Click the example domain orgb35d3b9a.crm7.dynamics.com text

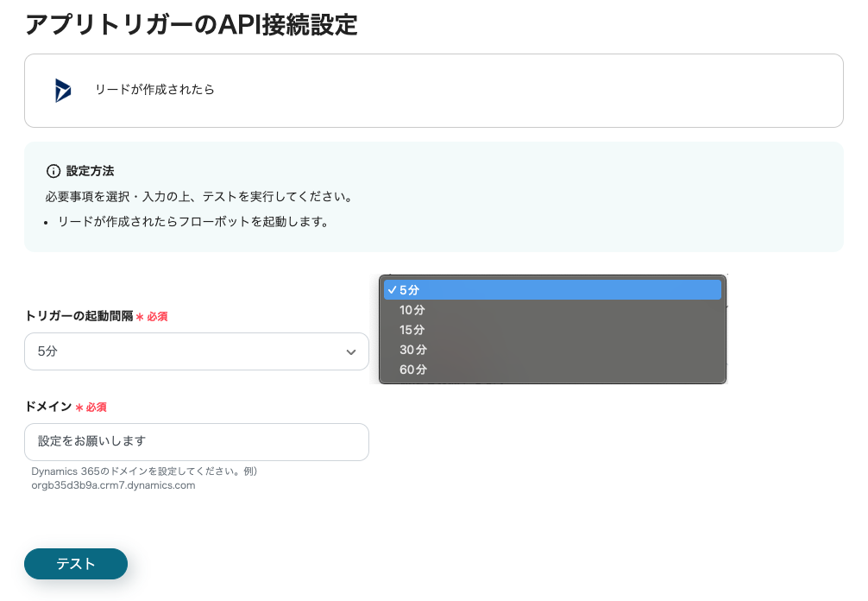pyautogui.click(x=113, y=485)
